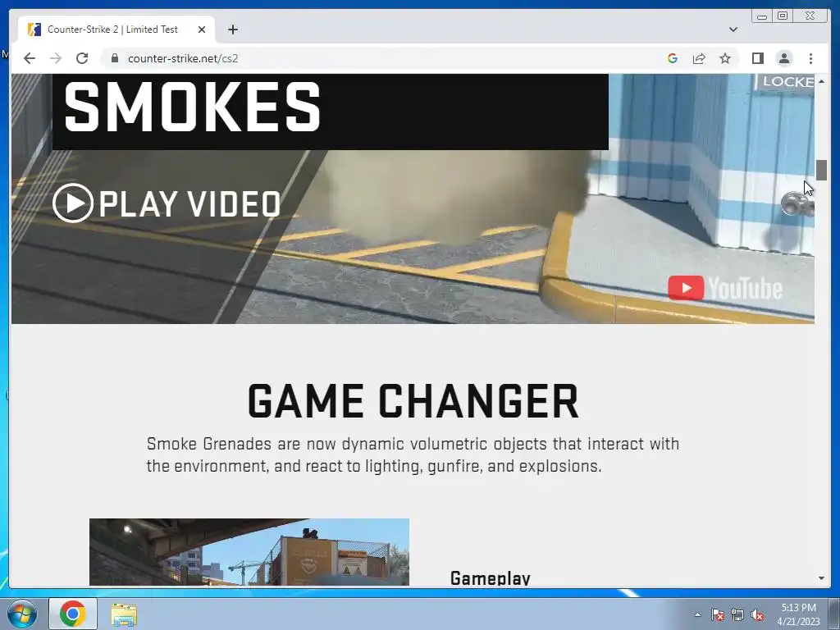
Task: Click the gameplay screenshot thumbnail
Action: (249, 552)
